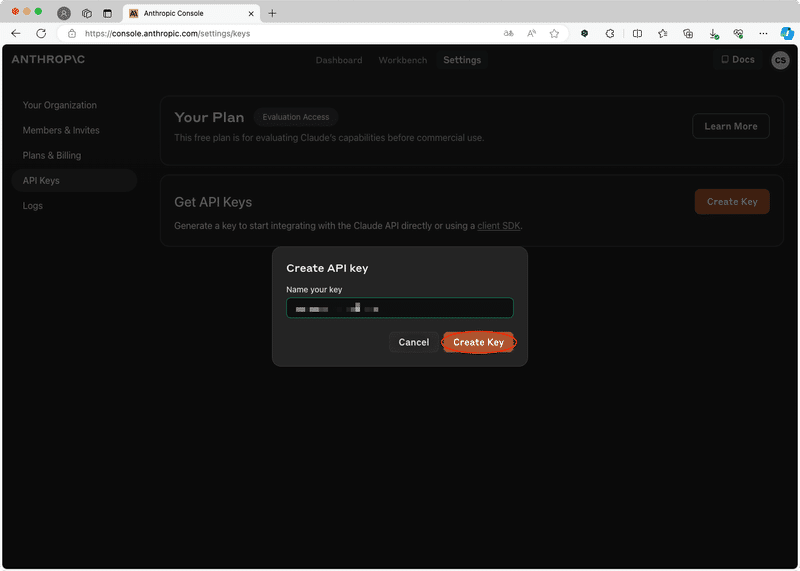Open the CS account avatar
Viewport: 800px width, 571px height.
(780, 60)
